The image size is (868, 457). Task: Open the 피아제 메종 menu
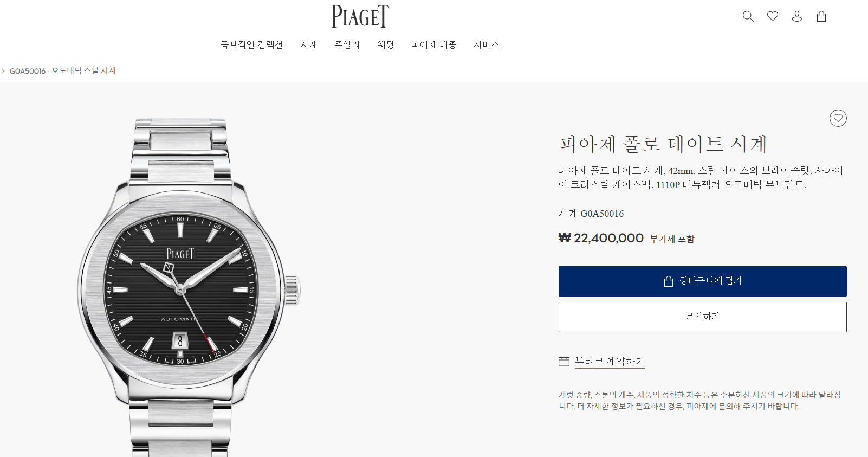pyautogui.click(x=434, y=44)
